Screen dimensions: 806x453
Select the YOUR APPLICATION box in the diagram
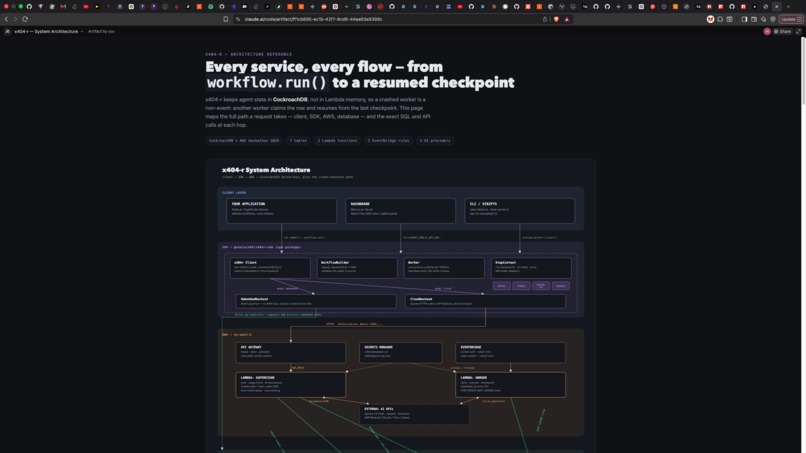pyautogui.click(x=281, y=211)
